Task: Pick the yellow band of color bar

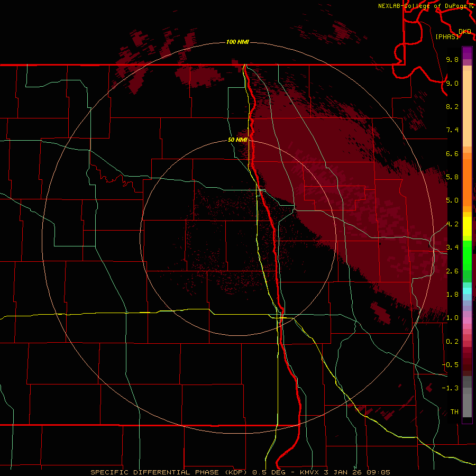Action: click(467, 226)
